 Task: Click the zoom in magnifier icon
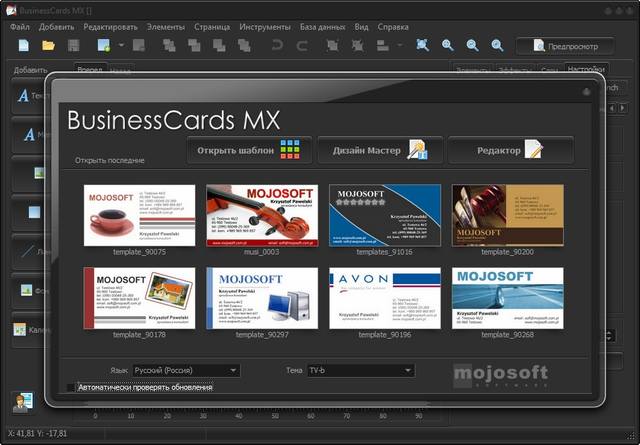[x=448, y=45]
